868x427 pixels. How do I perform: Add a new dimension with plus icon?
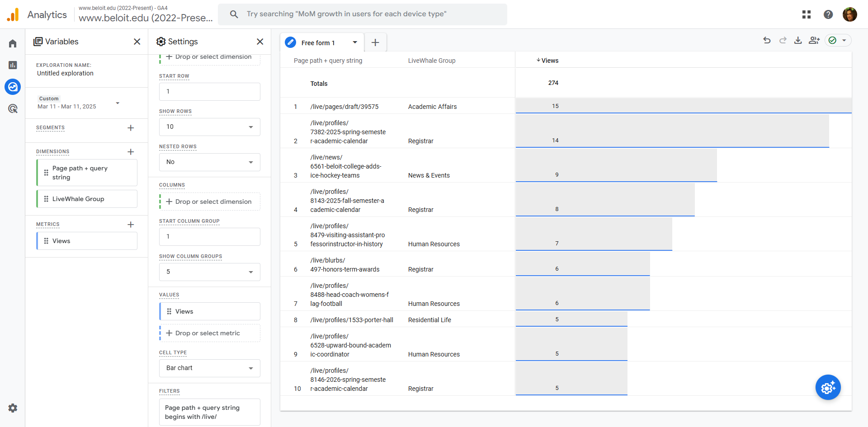(x=131, y=152)
